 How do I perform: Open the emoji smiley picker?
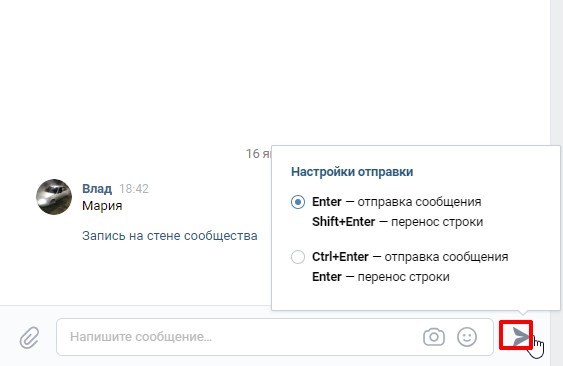point(467,337)
